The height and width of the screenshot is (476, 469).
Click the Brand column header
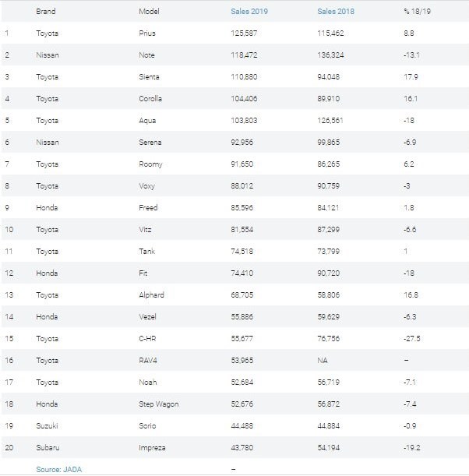(46, 12)
